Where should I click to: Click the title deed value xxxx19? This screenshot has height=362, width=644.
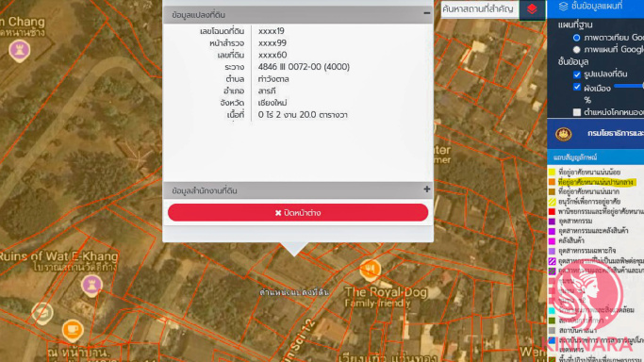click(271, 31)
